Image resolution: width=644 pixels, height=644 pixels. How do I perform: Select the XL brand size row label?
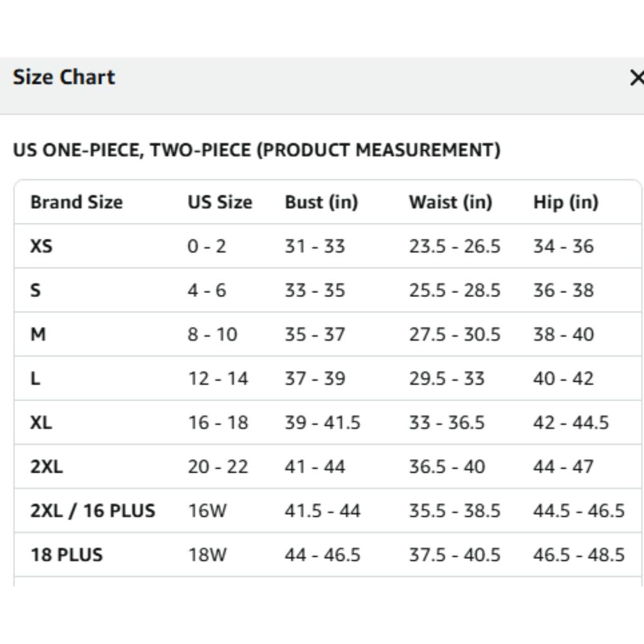coord(41,422)
